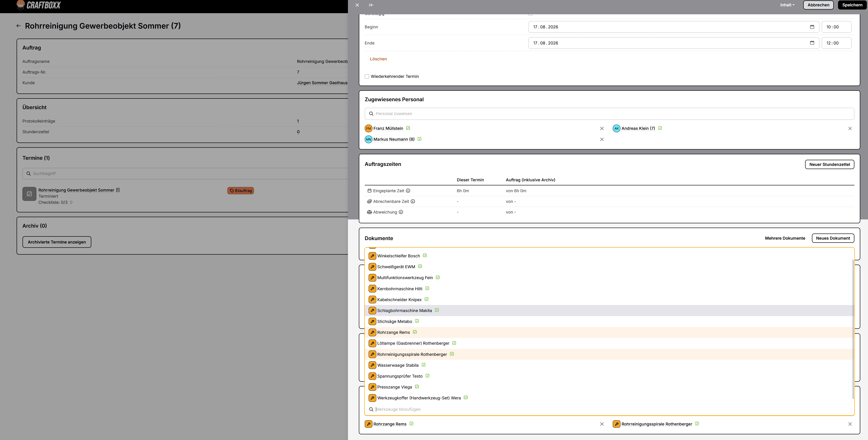Screen dimensions: 868x440
Task: Select Winkelschleifer Bosch from the tool list
Action: click(x=609, y=256)
